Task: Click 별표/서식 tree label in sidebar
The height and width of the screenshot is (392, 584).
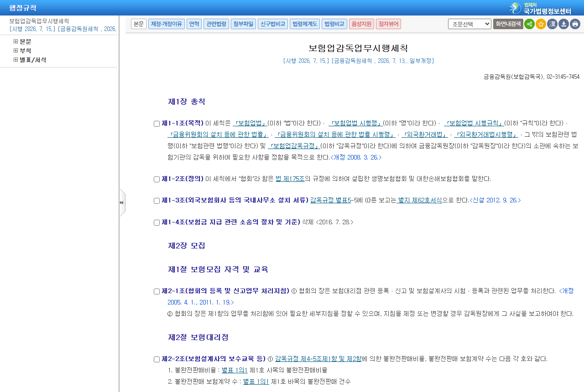Action: [33, 60]
